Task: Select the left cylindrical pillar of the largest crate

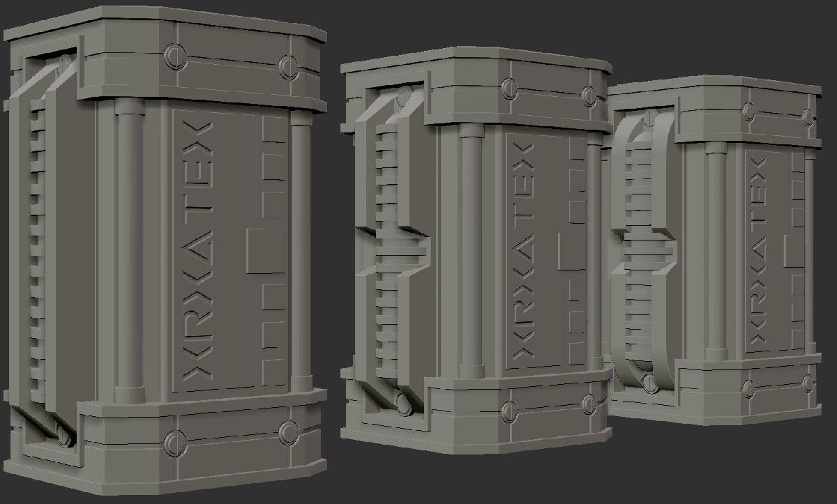Action: [x=129, y=251]
